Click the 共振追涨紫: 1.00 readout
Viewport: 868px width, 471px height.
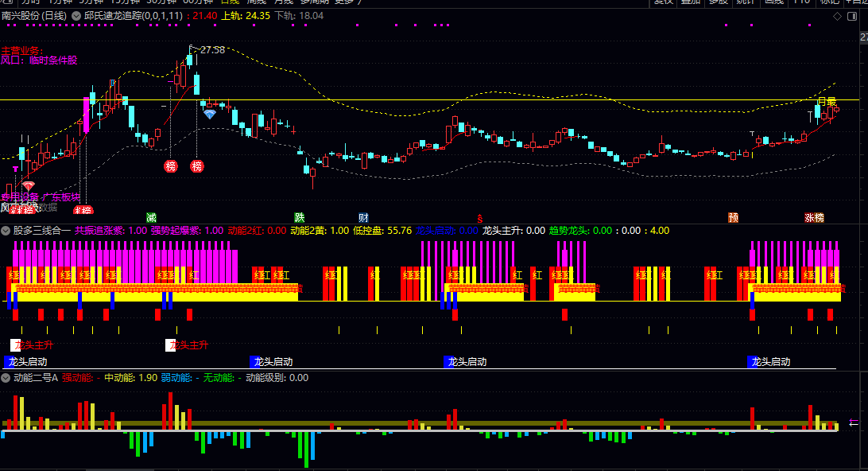[x=111, y=231]
